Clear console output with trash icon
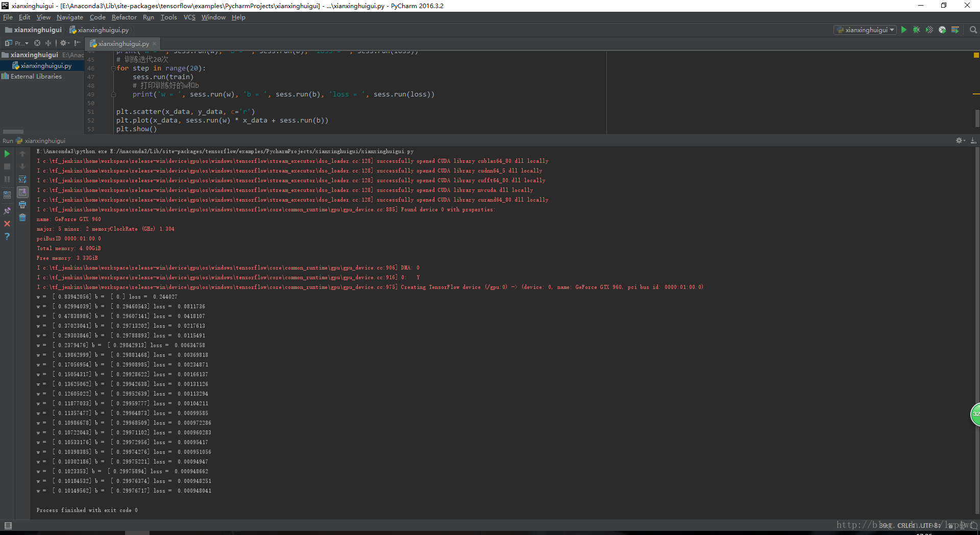980x535 pixels. tap(22, 218)
